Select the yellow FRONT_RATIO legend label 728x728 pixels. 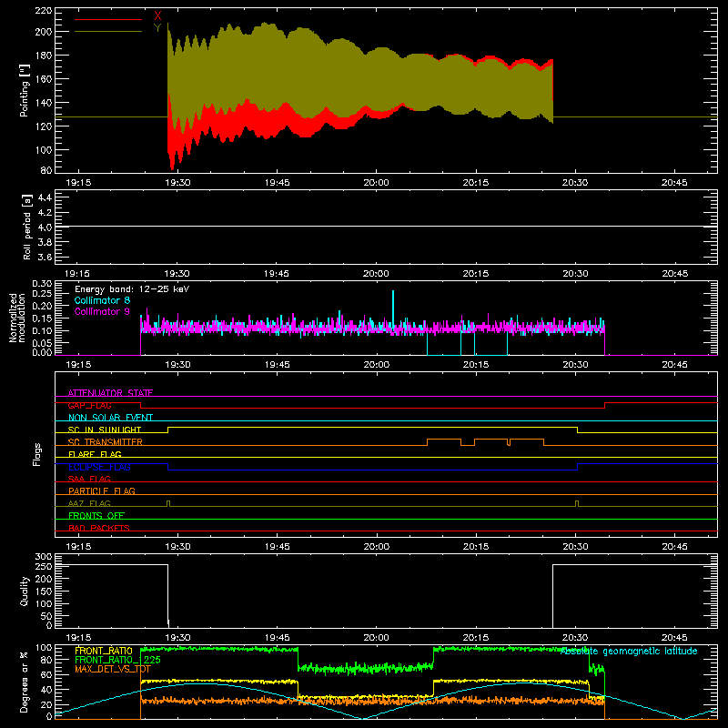tap(104, 651)
